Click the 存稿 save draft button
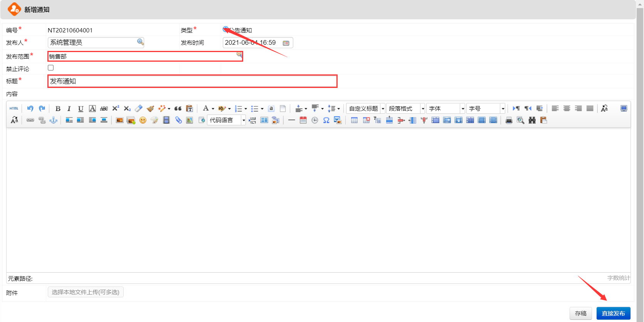The image size is (644, 322). click(581, 313)
